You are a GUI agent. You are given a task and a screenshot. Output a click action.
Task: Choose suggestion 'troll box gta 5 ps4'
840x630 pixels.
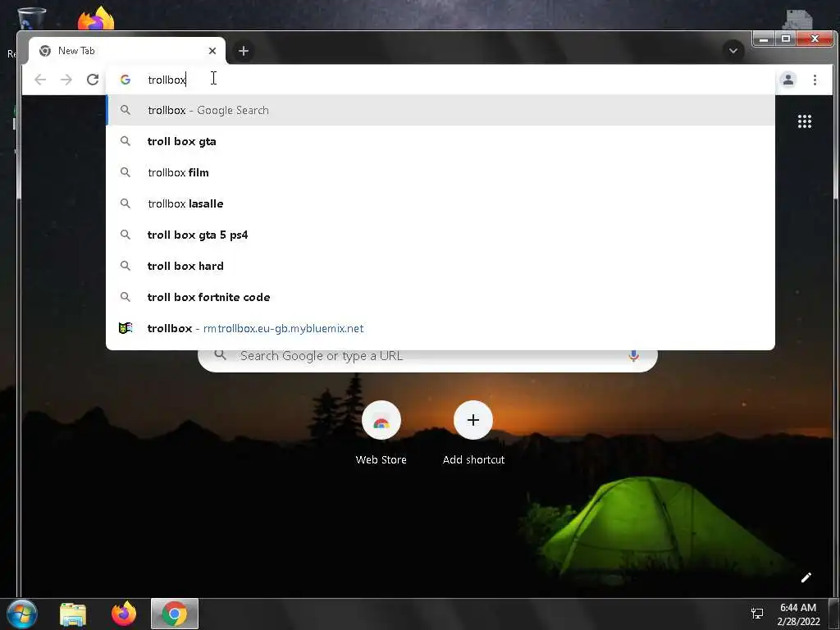pyautogui.click(x=441, y=235)
